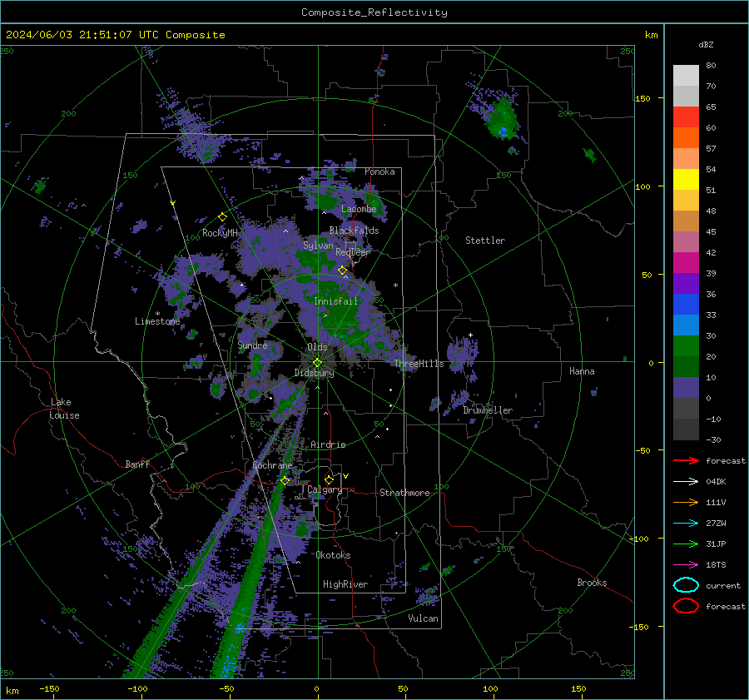Select the bright yellow dBZ color swatch

[686, 180]
